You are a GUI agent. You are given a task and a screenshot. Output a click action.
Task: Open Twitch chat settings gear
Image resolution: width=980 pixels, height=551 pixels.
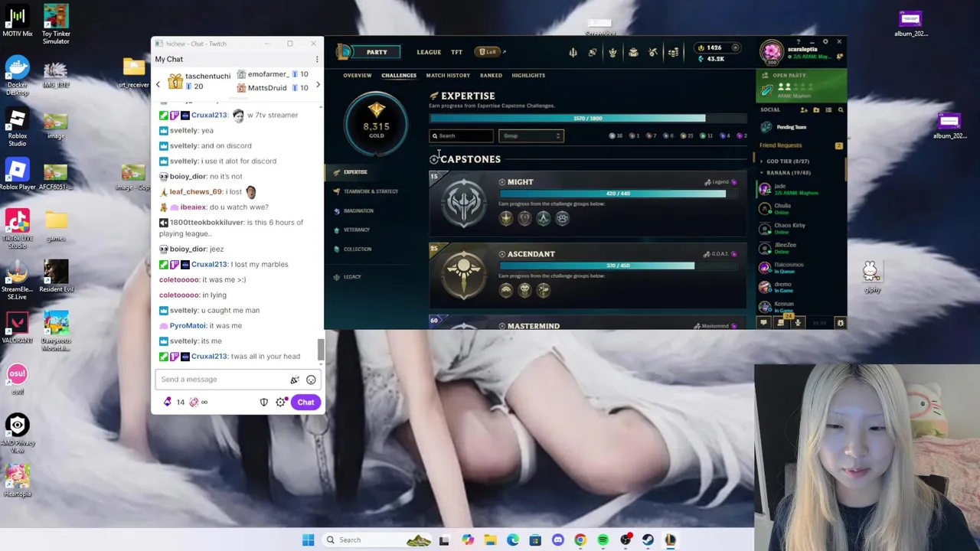(x=281, y=403)
